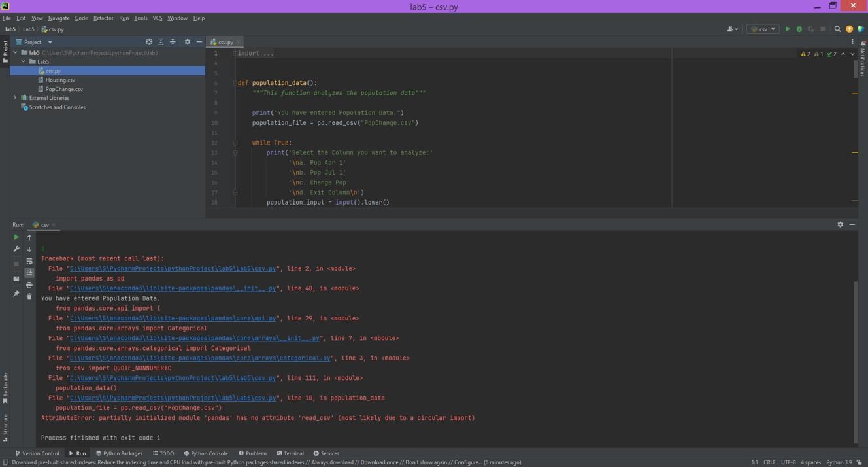Click the categorical.py traceback link
Viewport: 868px width, 467px height.
tap(200, 358)
